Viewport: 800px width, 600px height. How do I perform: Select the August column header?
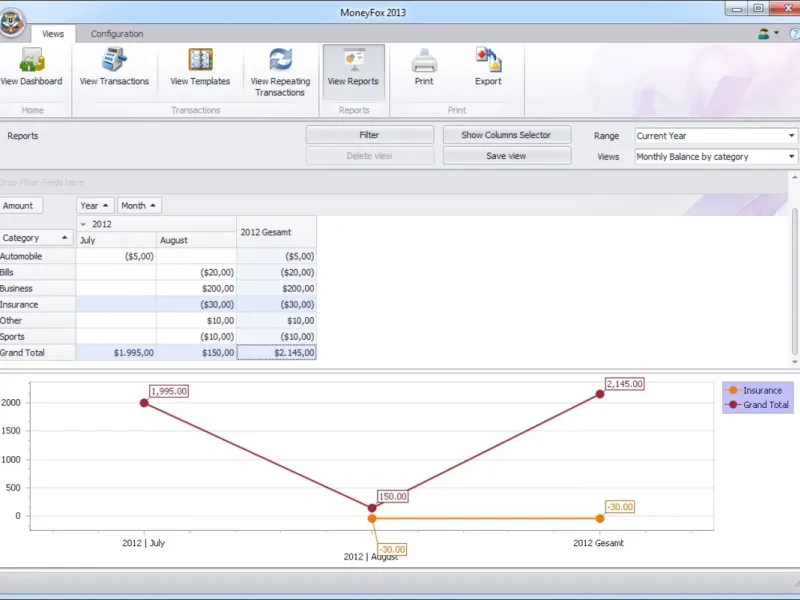(196, 240)
